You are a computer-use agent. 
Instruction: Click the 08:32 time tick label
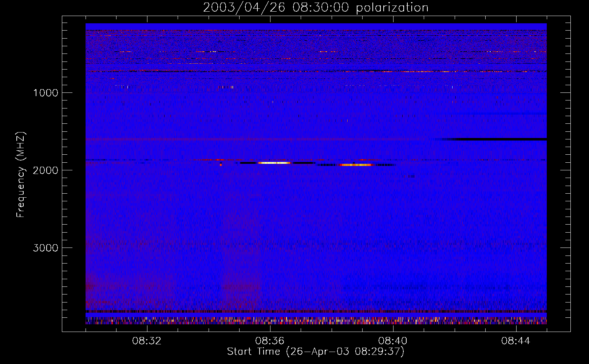147,341
